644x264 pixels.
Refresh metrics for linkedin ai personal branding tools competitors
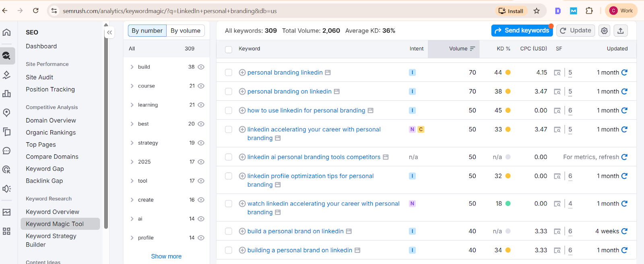[x=624, y=157]
